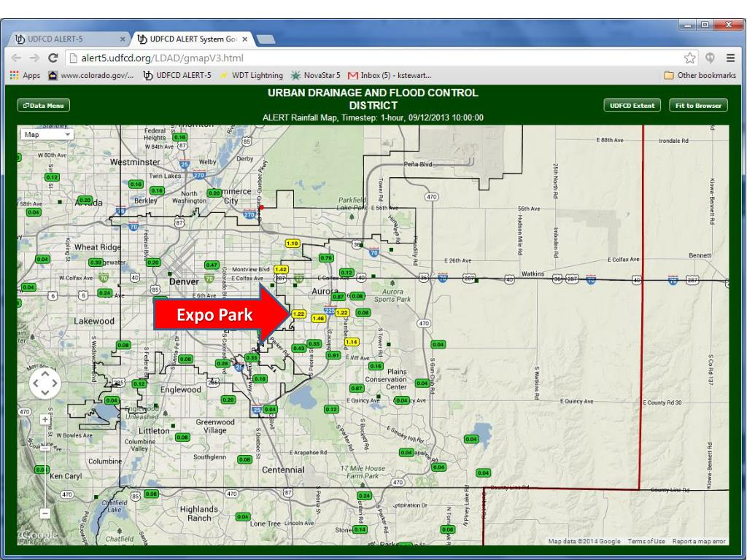Minimize the browser window

(687, 25)
